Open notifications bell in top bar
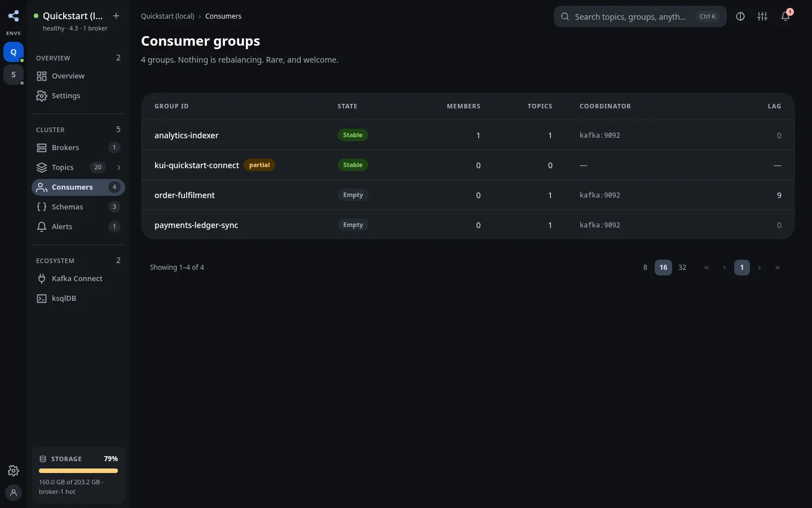The height and width of the screenshot is (508, 812). coord(785,17)
